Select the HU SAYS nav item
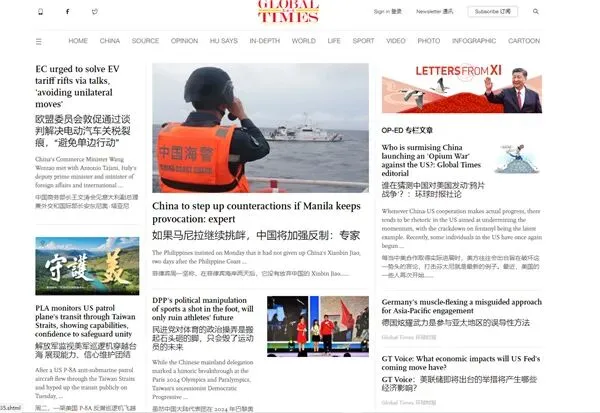Screen dimensions: 600x413 click(x=224, y=41)
